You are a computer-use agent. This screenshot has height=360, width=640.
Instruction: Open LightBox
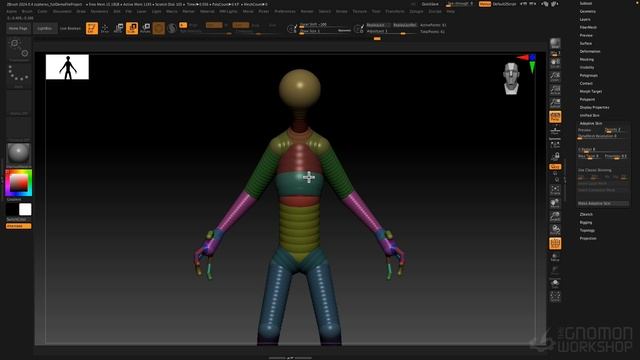tap(44, 29)
